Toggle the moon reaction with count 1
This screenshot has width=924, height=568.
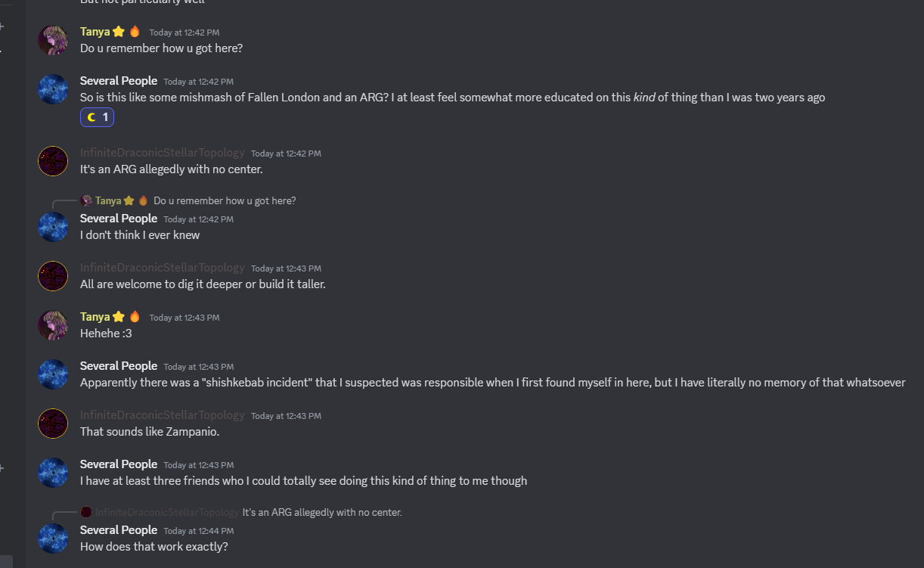pos(97,117)
